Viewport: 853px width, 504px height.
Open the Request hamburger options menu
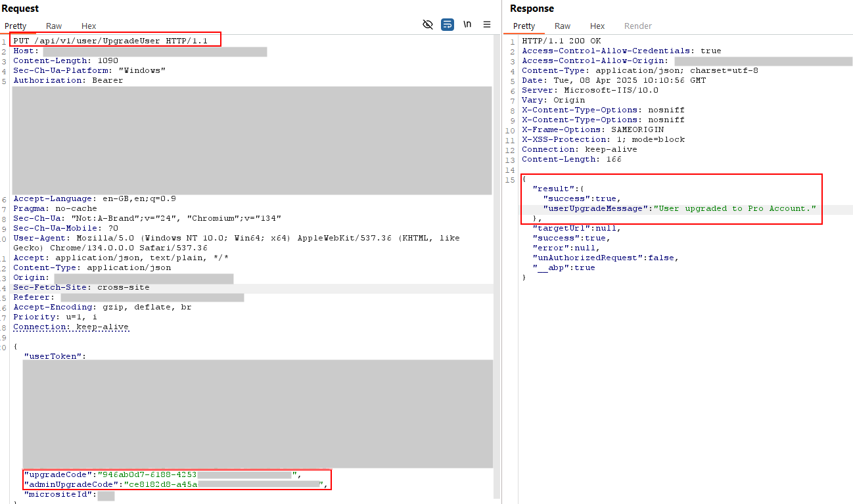(487, 24)
